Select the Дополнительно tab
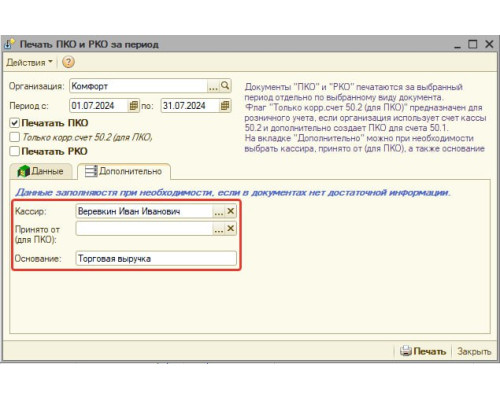 tap(124, 171)
